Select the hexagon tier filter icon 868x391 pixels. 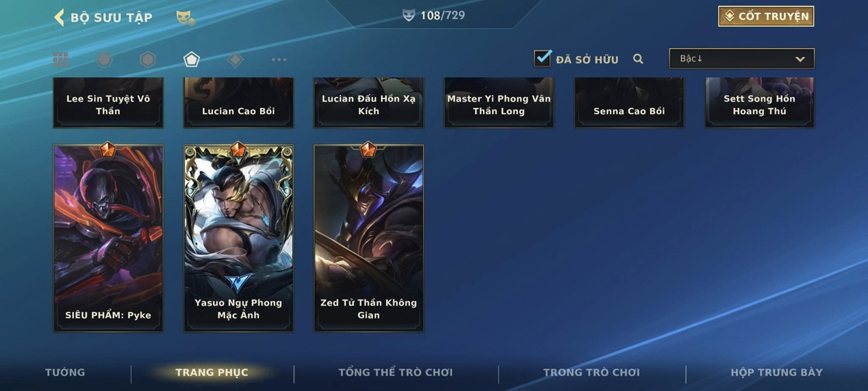(148, 60)
